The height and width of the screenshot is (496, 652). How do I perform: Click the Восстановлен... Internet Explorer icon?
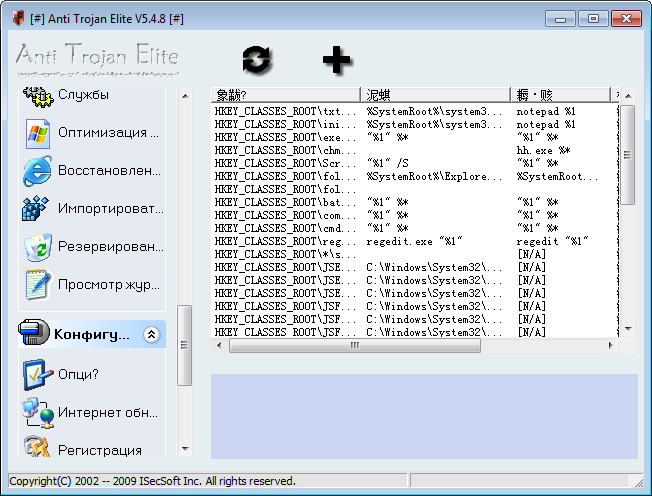[37, 171]
